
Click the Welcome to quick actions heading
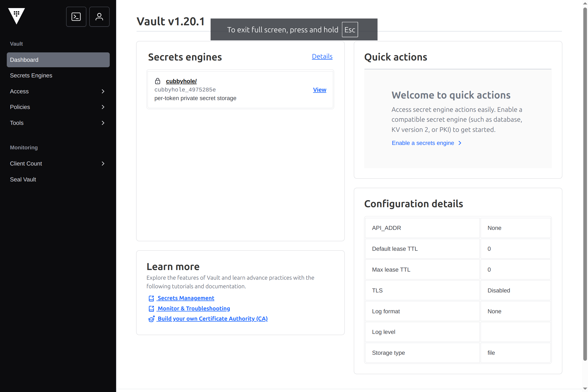pyautogui.click(x=451, y=95)
